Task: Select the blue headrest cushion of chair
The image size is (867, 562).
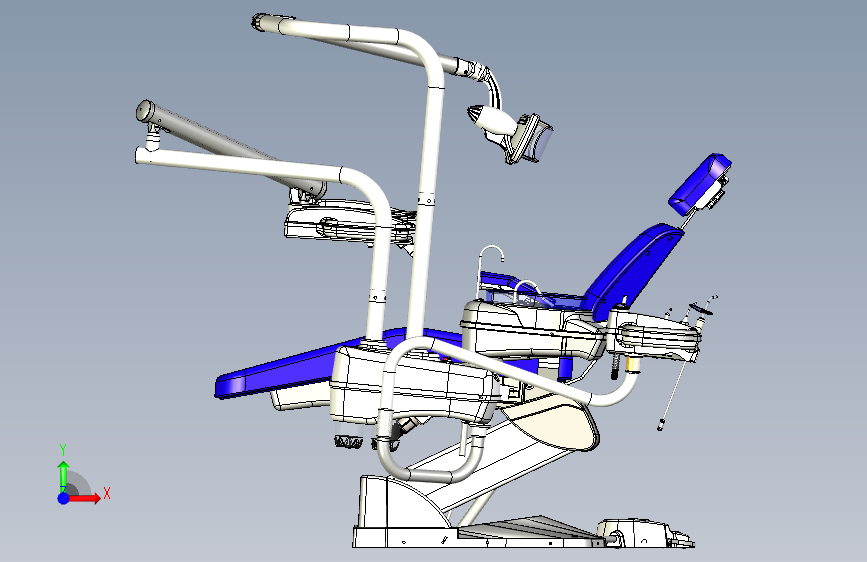Action: [700, 183]
